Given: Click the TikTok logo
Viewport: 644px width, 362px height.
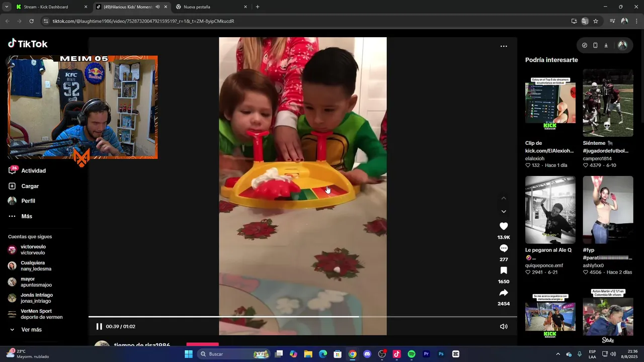Looking at the screenshot, I should [x=28, y=44].
